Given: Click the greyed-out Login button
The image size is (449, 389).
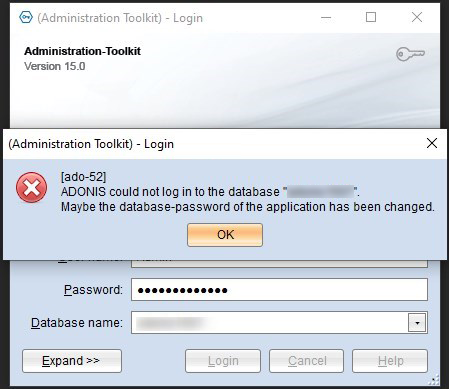Looking at the screenshot, I should [x=223, y=361].
